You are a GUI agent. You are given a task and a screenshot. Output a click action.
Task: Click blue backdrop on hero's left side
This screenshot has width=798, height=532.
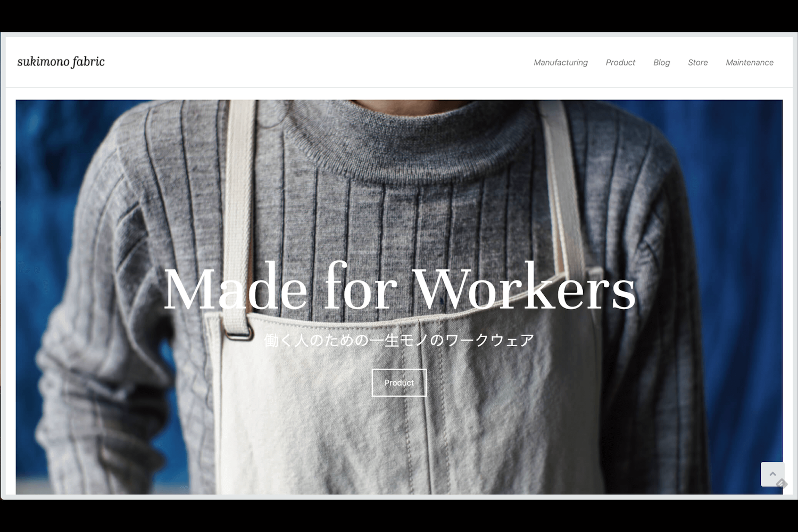pyautogui.click(x=43, y=213)
